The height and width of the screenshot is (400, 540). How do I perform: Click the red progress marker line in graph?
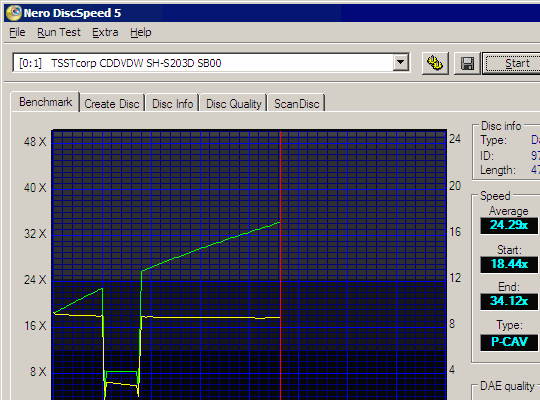(281, 265)
